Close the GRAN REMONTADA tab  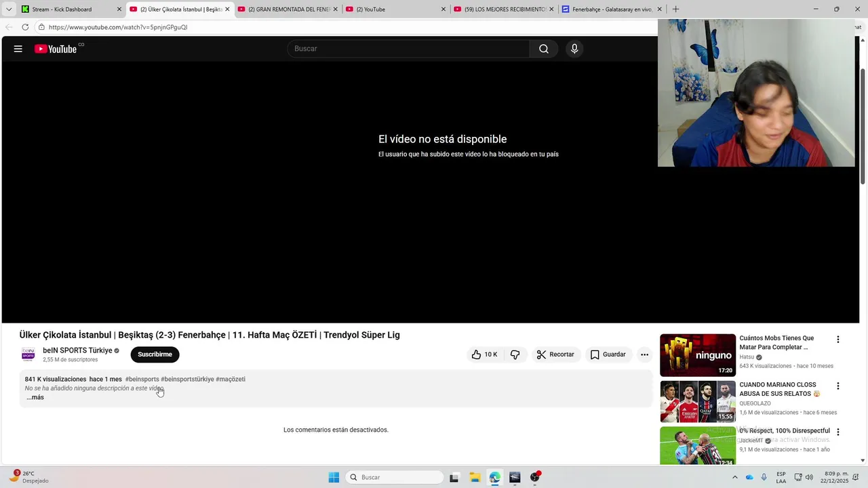(335, 9)
